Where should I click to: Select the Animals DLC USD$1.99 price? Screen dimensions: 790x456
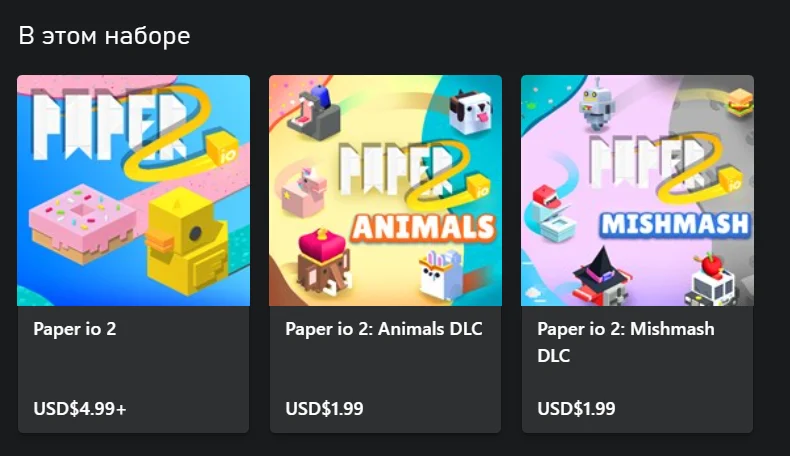[324, 409]
